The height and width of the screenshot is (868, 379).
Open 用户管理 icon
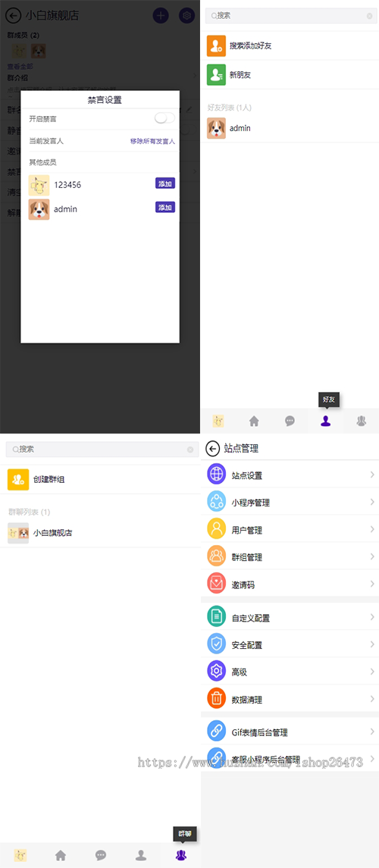(x=216, y=528)
